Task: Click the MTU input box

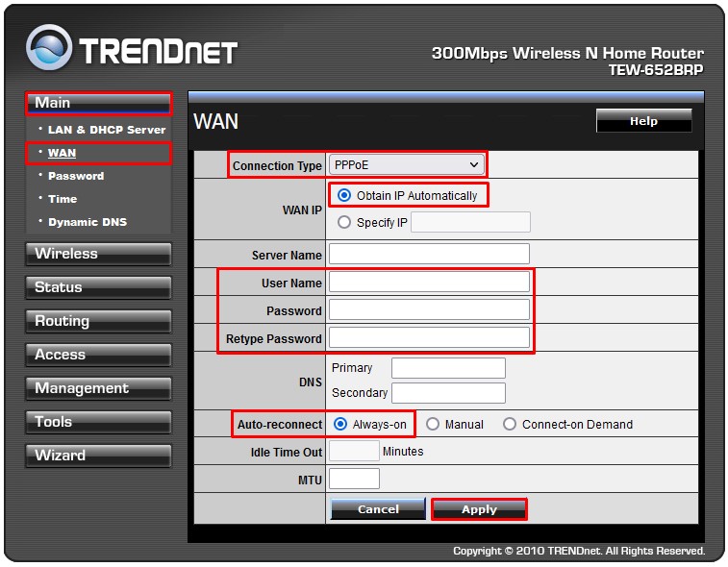Action: [x=354, y=479]
